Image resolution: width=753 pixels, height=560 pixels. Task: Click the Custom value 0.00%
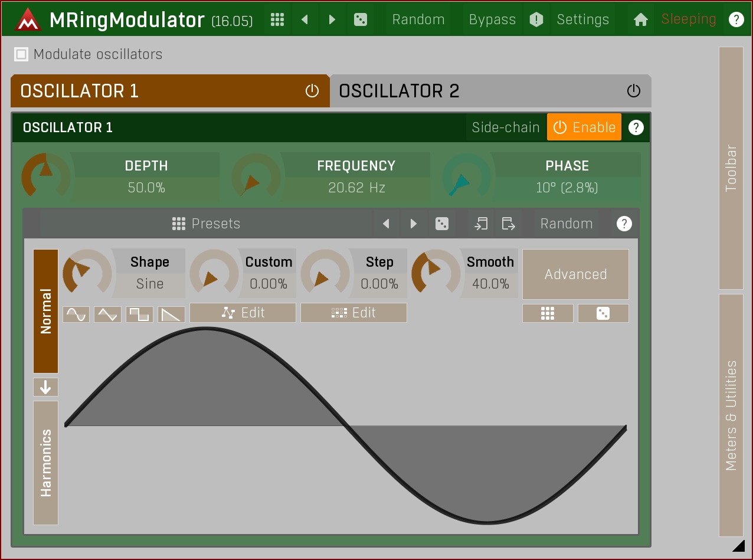pos(269,284)
